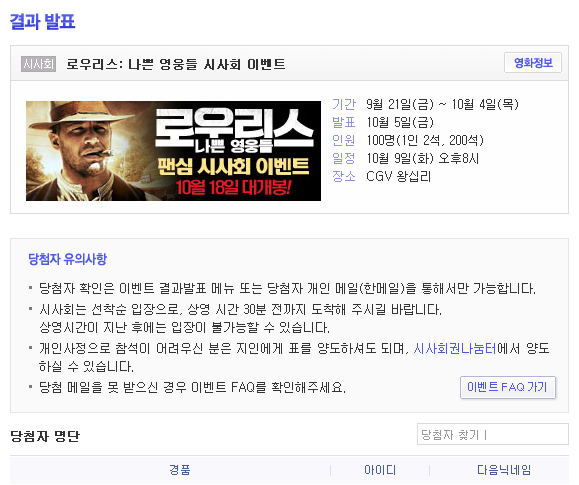Click the 10월 18일 대개봉! red text in banner

point(233,187)
